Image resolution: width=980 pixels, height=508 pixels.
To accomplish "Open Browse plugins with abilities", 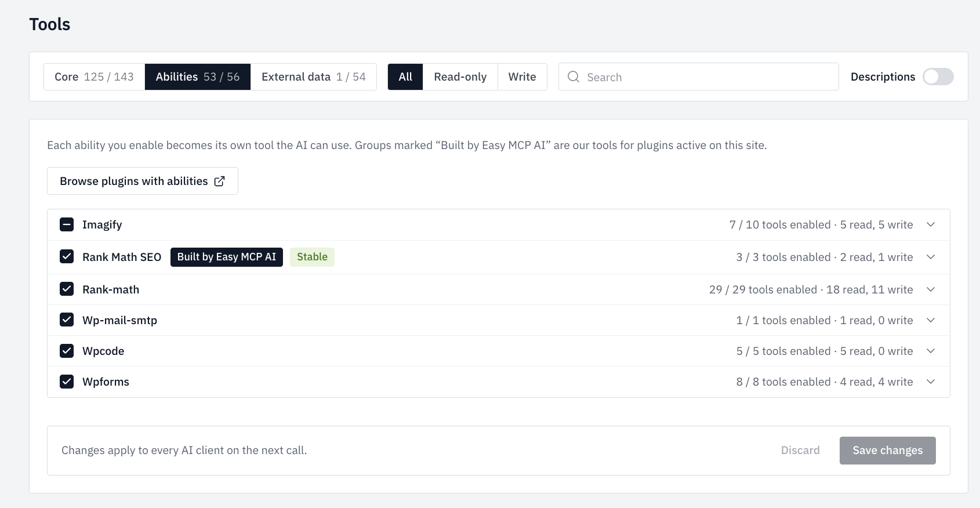I will [143, 181].
